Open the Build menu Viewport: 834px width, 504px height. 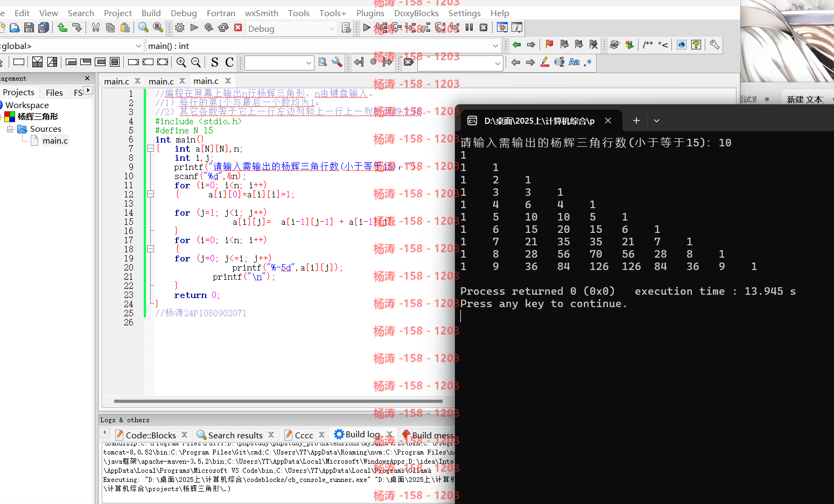[151, 13]
